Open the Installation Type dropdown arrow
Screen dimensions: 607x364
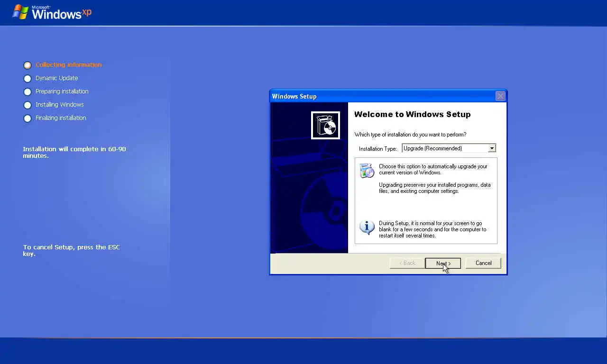492,148
